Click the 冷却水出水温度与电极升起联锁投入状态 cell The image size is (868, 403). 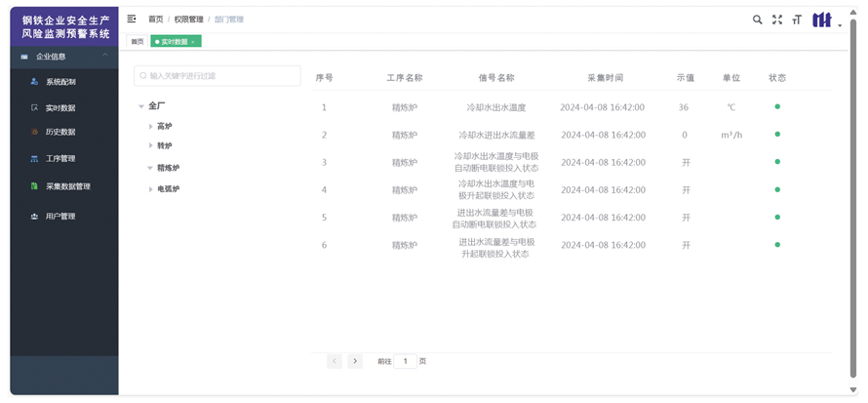click(496, 189)
